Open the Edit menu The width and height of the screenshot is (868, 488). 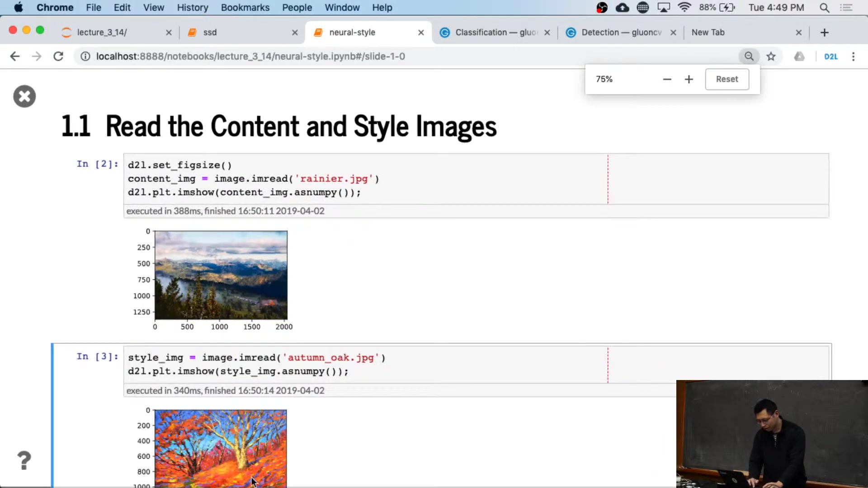(122, 7)
